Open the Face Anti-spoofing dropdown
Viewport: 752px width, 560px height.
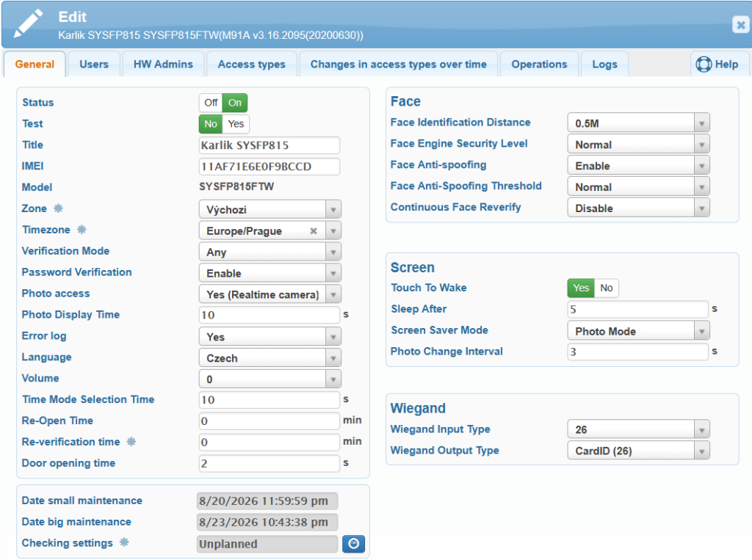coord(638,165)
